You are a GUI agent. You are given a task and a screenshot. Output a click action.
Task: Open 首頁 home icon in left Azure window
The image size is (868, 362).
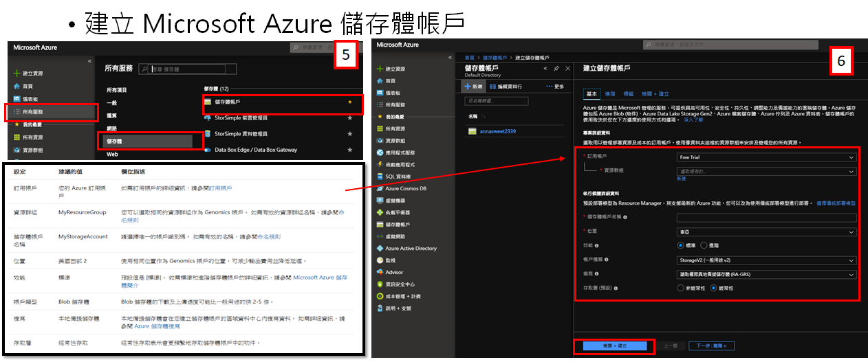(x=17, y=86)
